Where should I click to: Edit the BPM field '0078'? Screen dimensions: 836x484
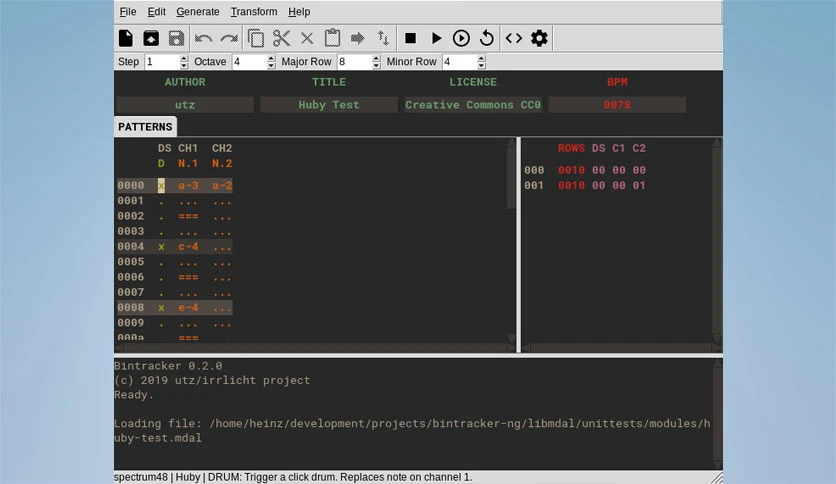tap(617, 104)
